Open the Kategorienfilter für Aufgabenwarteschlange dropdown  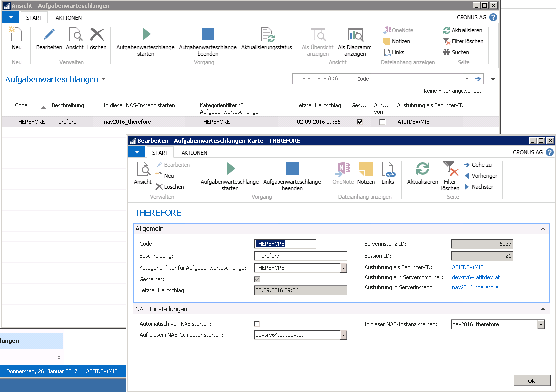(x=344, y=268)
